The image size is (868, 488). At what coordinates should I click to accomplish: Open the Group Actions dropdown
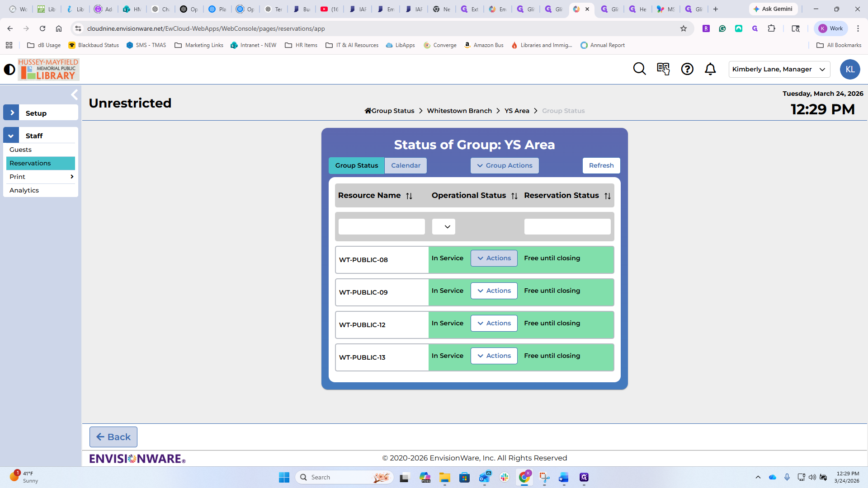[505, 166]
